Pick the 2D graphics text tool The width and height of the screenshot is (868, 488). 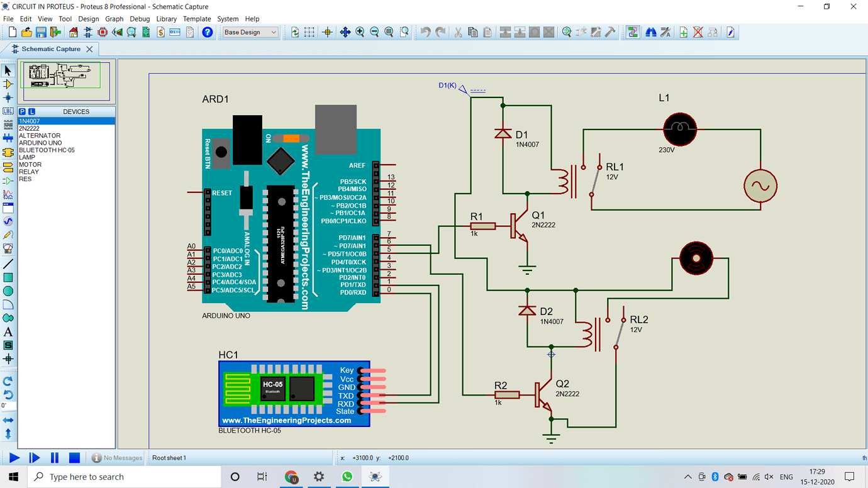[x=8, y=332]
